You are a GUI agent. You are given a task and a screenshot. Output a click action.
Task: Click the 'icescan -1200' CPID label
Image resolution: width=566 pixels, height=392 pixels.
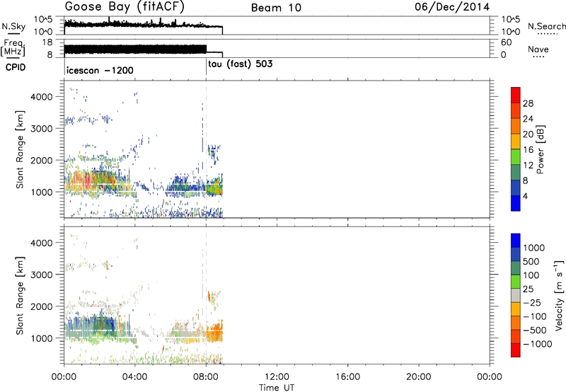tap(100, 70)
